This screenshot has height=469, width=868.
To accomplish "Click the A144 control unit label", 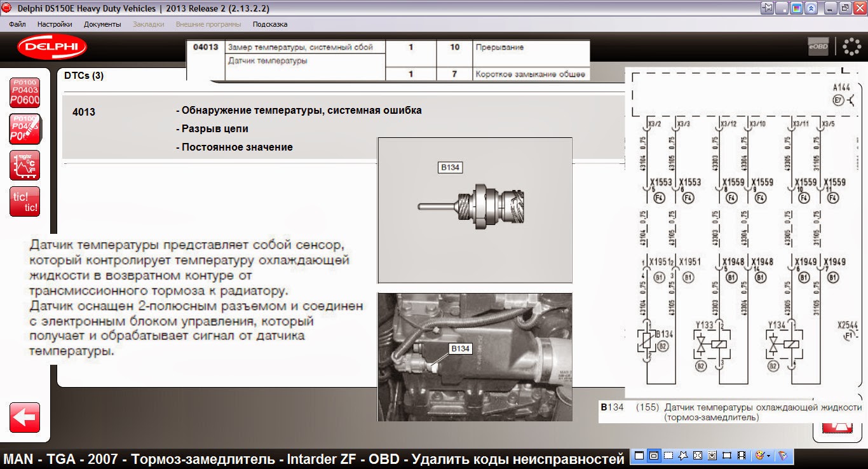I will point(842,87).
